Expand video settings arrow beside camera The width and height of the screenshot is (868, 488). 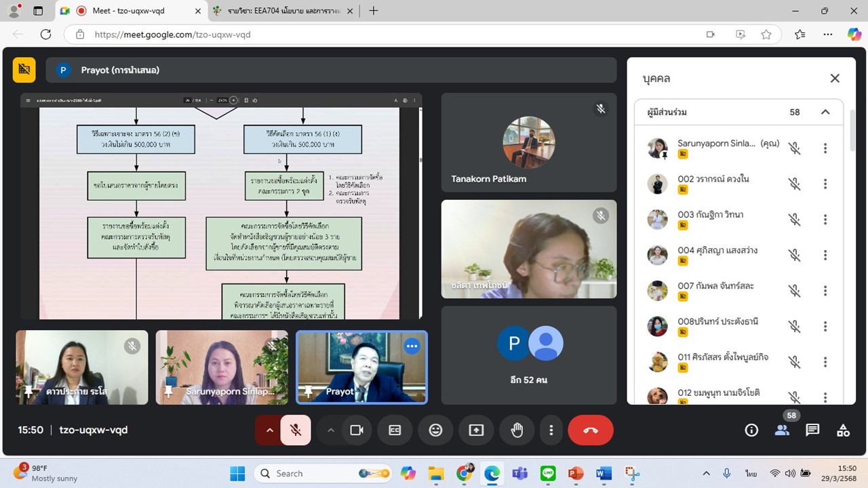[331, 430]
